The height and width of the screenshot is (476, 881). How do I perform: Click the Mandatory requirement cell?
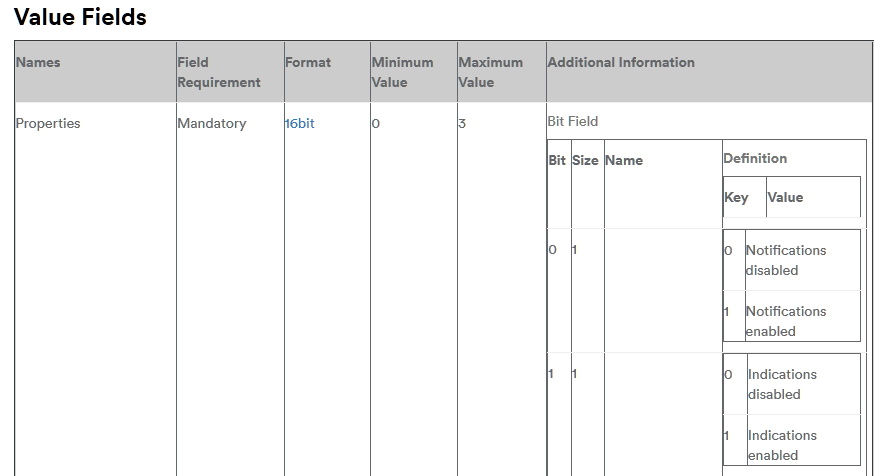(211, 124)
